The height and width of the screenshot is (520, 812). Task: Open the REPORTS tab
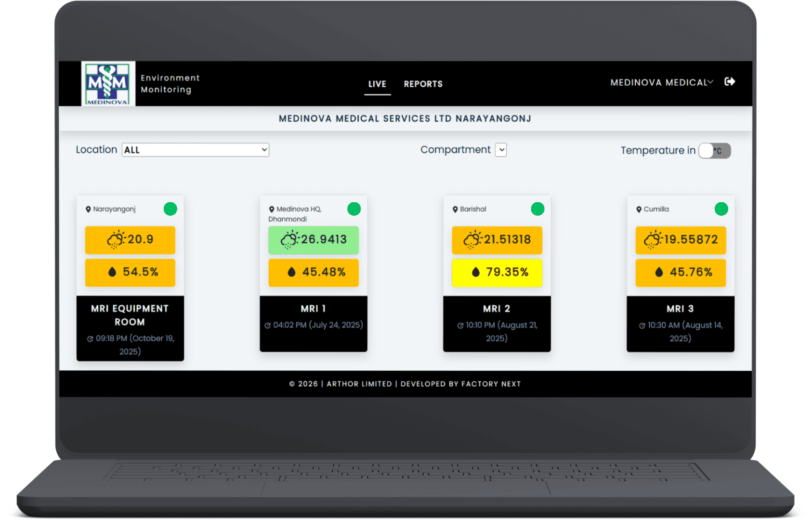coord(423,84)
